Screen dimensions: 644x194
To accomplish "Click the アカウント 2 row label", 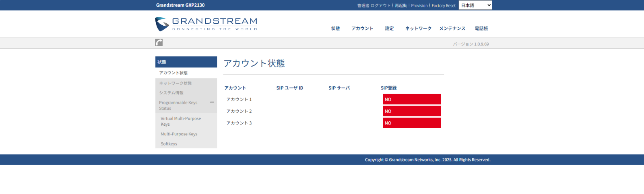I will point(239,111).
